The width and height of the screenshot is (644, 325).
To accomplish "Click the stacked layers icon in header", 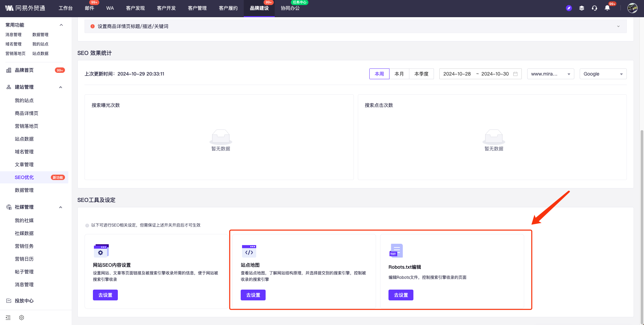I will (x=582, y=8).
